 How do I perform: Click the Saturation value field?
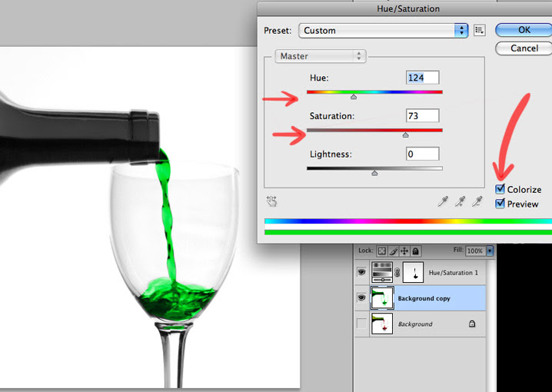[x=422, y=116]
